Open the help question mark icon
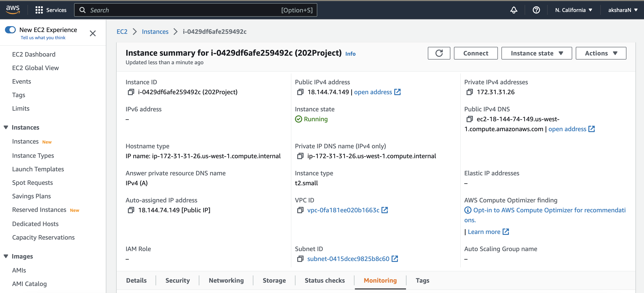The width and height of the screenshot is (644, 293). coord(536,10)
